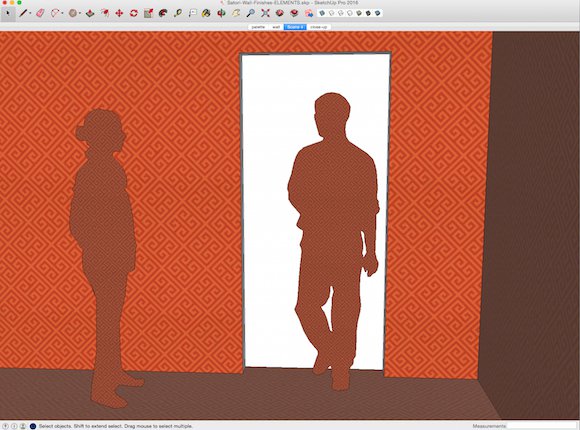The image size is (580, 430).
Task: Toggle the first face style button
Action: pyautogui.click(x=322, y=13)
